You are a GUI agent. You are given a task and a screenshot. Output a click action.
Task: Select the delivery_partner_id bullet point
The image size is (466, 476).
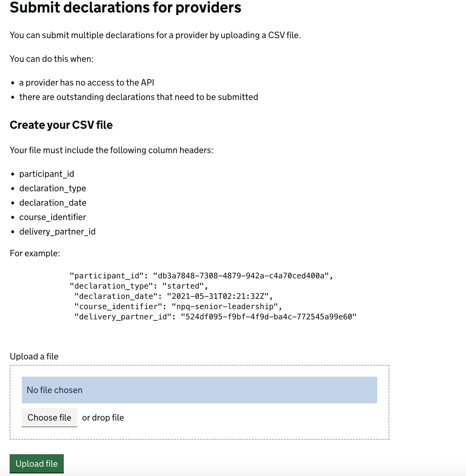tap(58, 231)
